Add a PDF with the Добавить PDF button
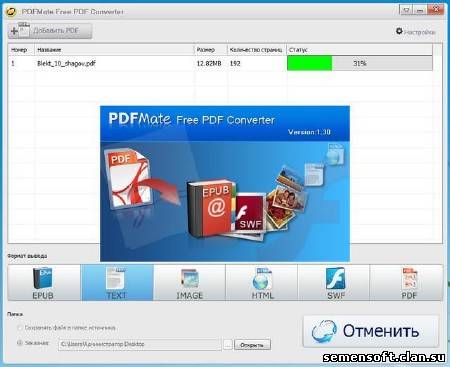The image size is (450, 367). point(50,31)
